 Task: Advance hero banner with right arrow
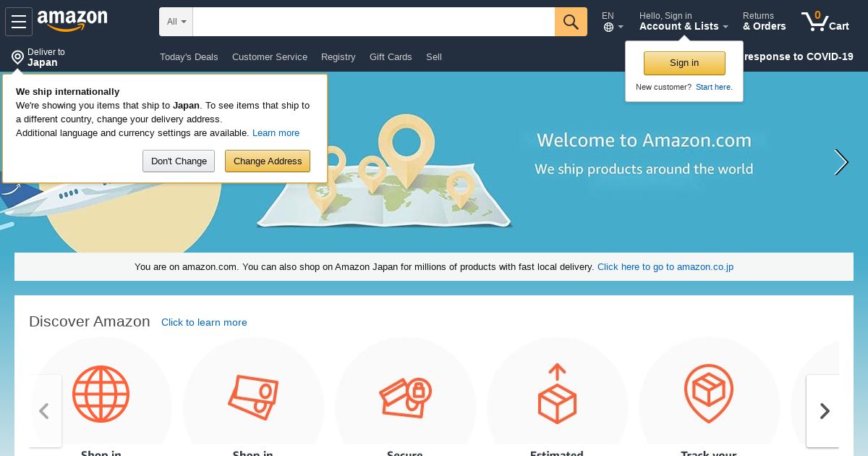(841, 162)
